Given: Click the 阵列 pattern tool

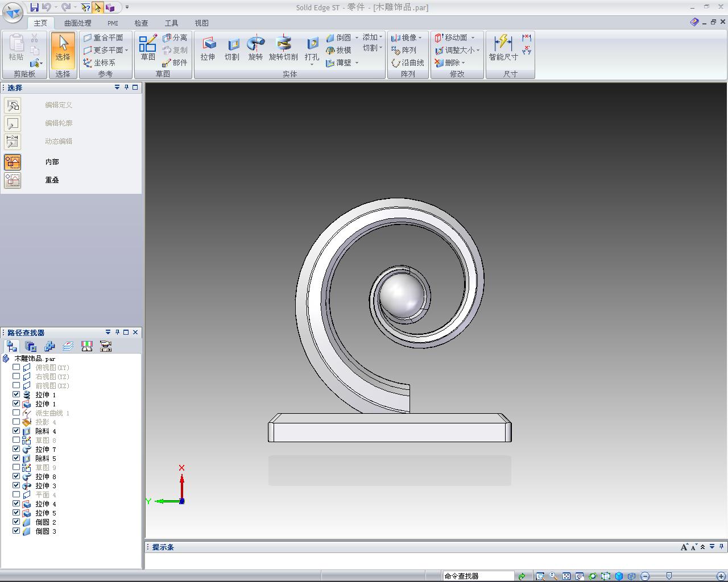Looking at the screenshot, I should (404, 50).
